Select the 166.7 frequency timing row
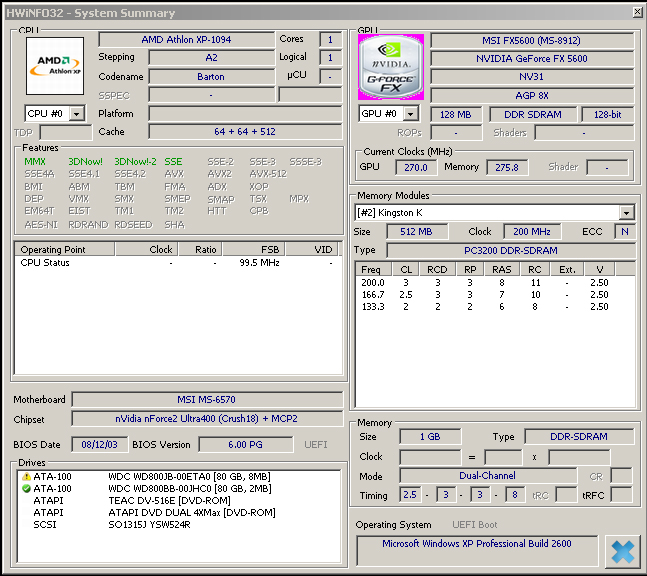 click(495, 295)
